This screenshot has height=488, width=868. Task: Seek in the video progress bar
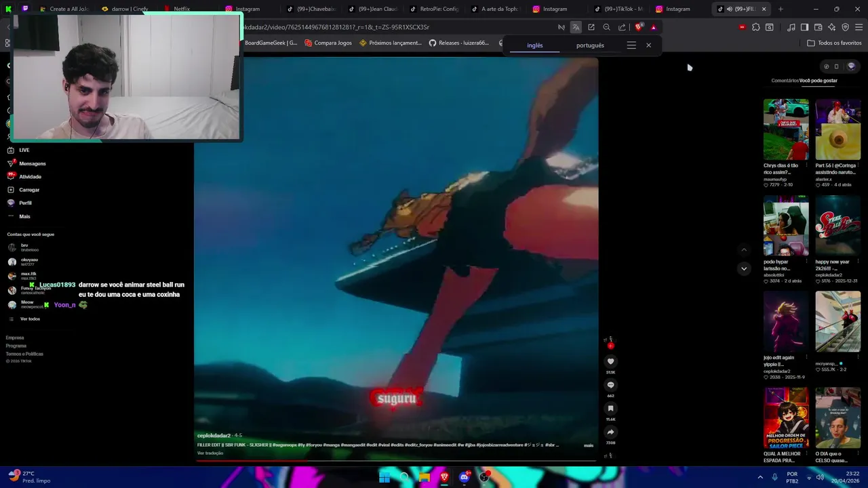point(395,462)
